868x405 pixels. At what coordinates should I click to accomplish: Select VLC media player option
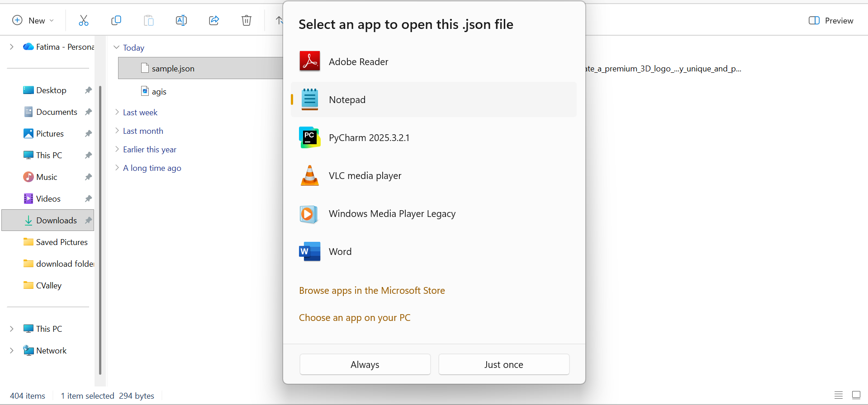(x=433, y=175)
